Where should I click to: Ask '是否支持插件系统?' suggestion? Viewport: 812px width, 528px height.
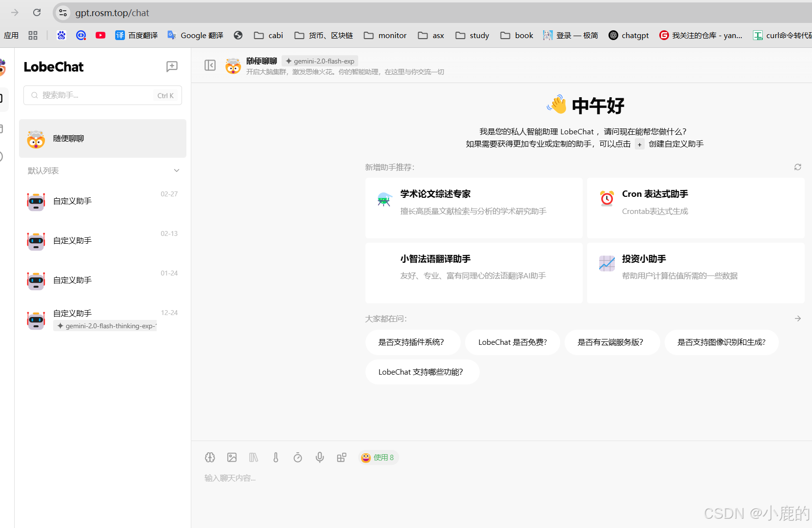click(413, 342)
